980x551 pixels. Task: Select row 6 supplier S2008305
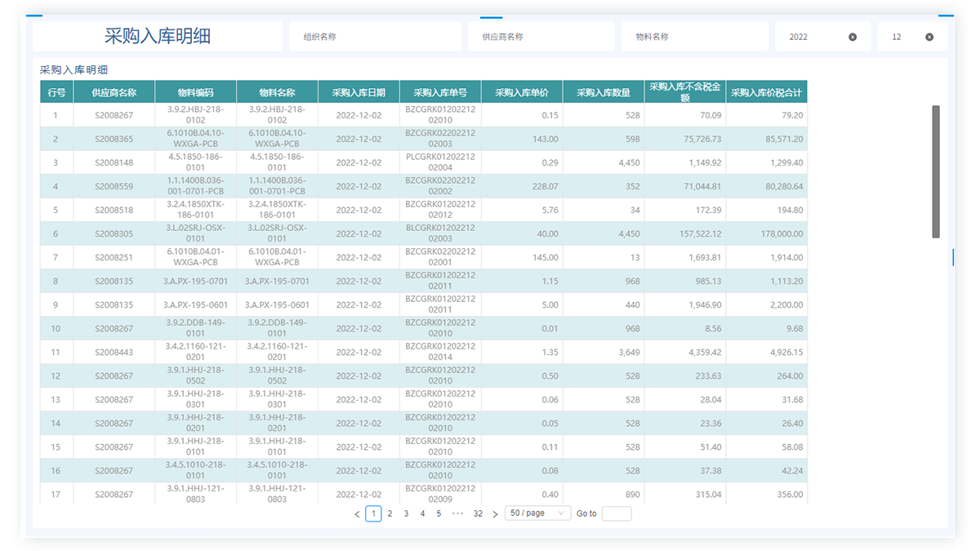[x=114, y=233]
